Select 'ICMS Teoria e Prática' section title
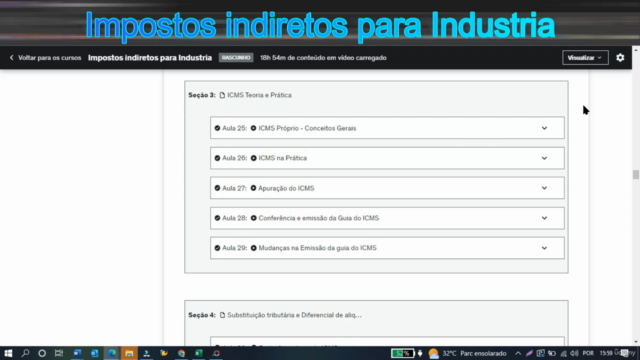The width and height of the screenshot is (640, 360). 259,95
